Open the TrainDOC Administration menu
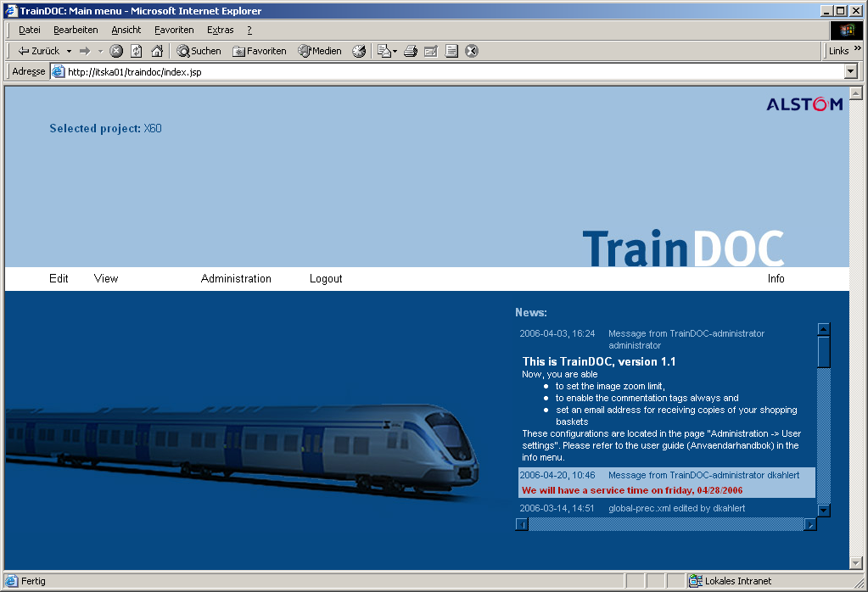 (236, 279)
